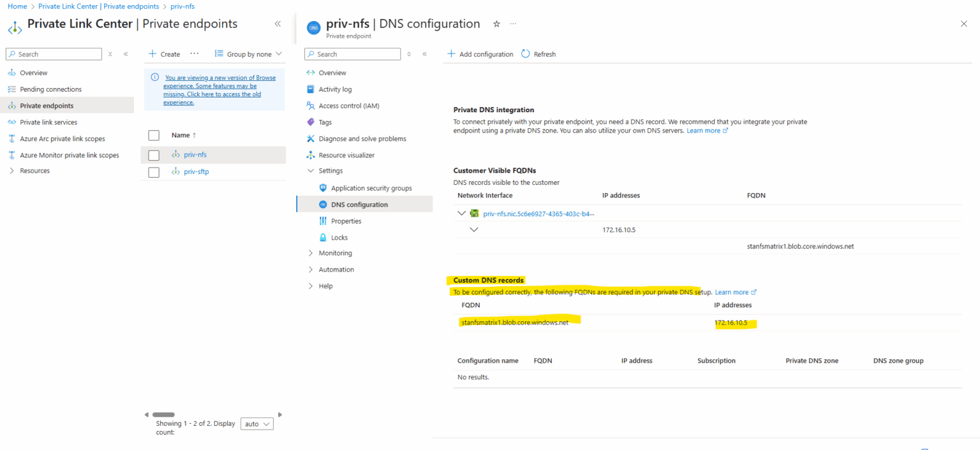
Task: Follow the Learn more link
Action: (x=704, y=130)
